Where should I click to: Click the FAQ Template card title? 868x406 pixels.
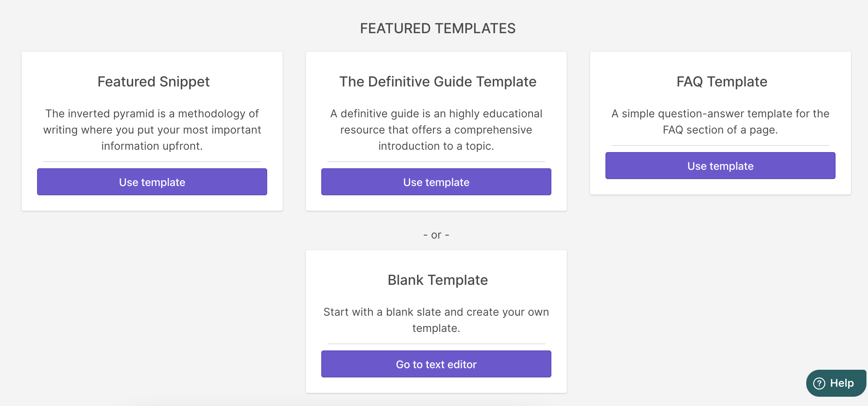(722, 82)
